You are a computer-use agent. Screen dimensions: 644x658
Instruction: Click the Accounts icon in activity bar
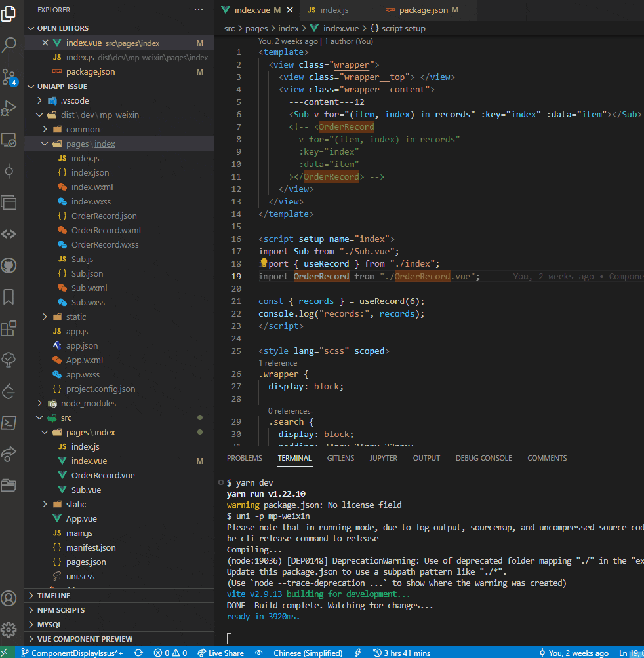(x=9, y=598)
